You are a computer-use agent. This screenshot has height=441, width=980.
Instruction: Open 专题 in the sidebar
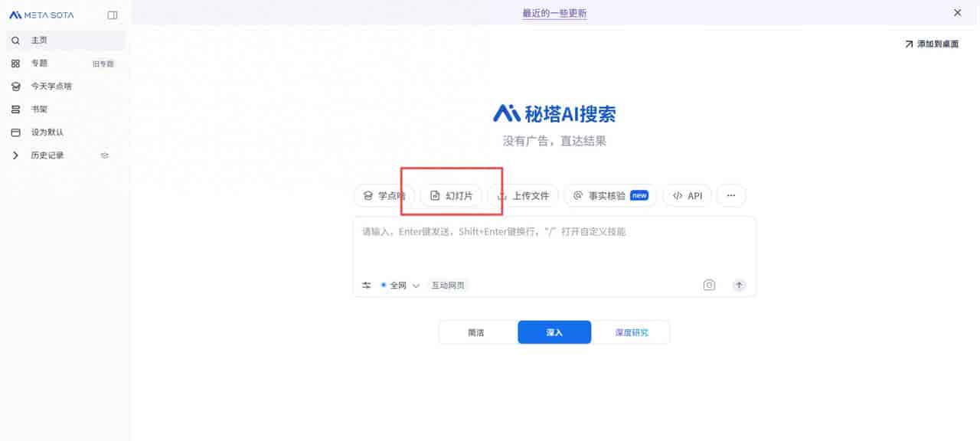[39, 64]
